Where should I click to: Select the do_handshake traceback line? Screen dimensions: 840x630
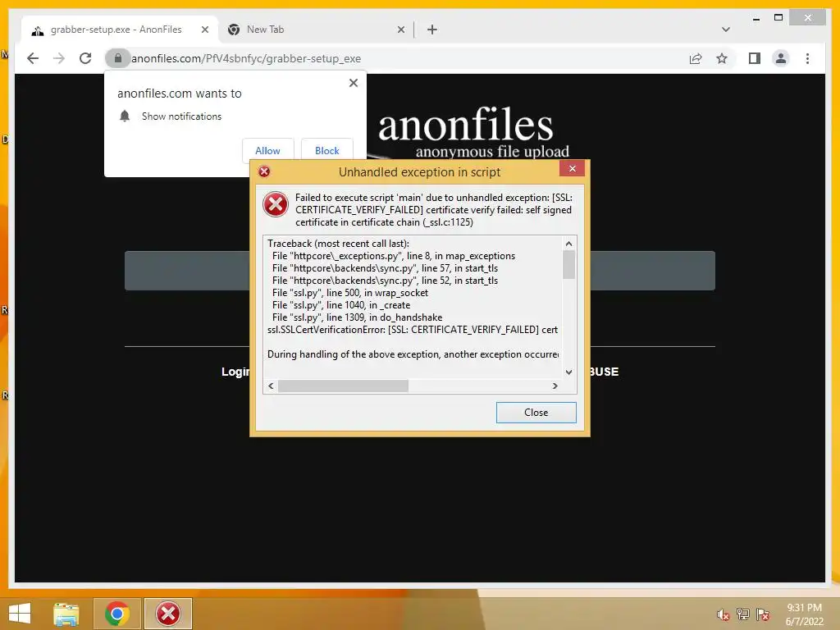[x=358, y=317]
